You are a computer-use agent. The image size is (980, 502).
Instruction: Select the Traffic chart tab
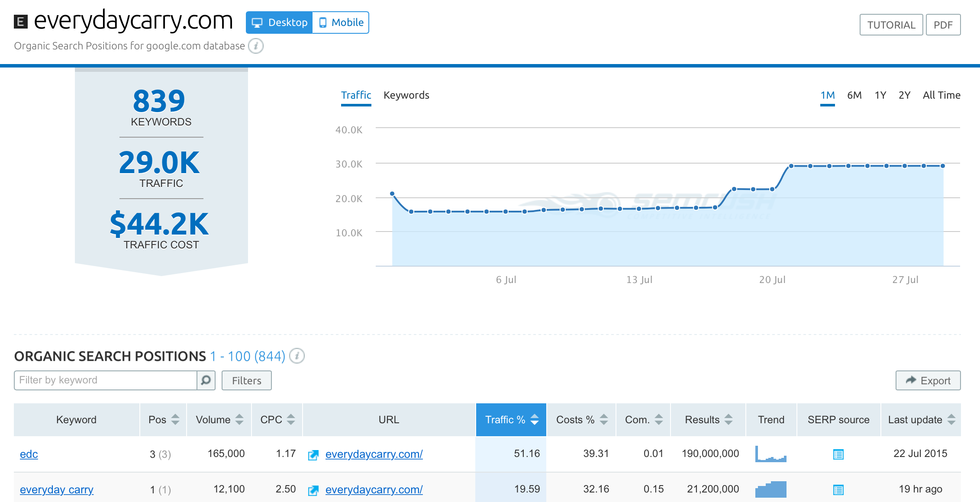coord(356,95)
